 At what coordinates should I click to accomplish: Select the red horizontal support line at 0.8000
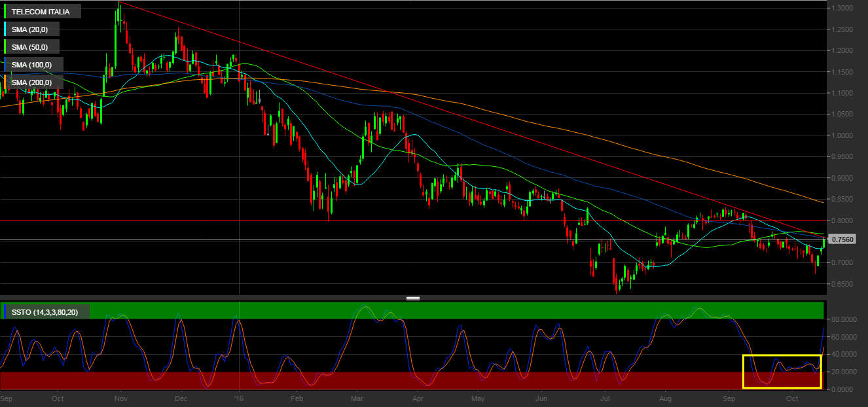[x=412, y=221]
